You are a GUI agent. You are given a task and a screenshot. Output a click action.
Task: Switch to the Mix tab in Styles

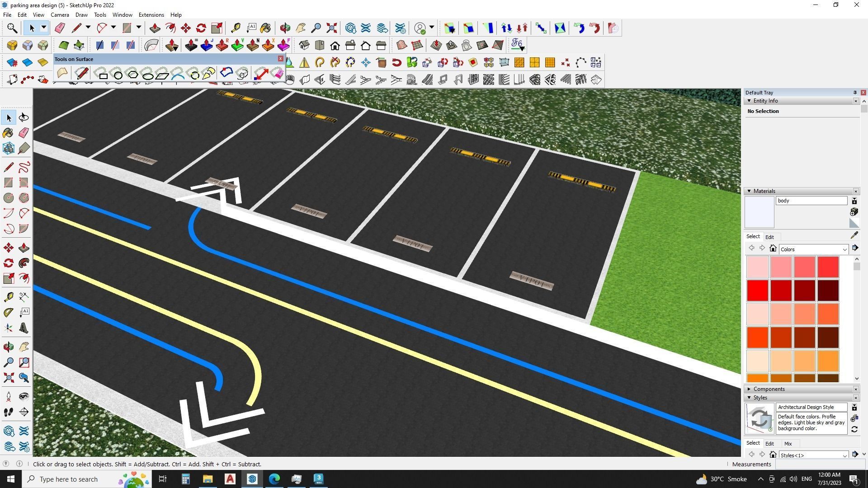(788, 444)
